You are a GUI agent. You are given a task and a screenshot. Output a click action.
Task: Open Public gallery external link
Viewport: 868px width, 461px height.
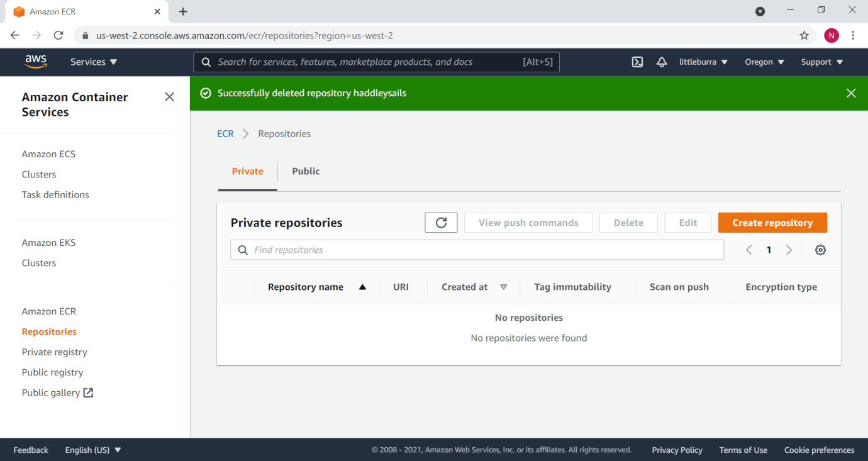tap(57, 393)
